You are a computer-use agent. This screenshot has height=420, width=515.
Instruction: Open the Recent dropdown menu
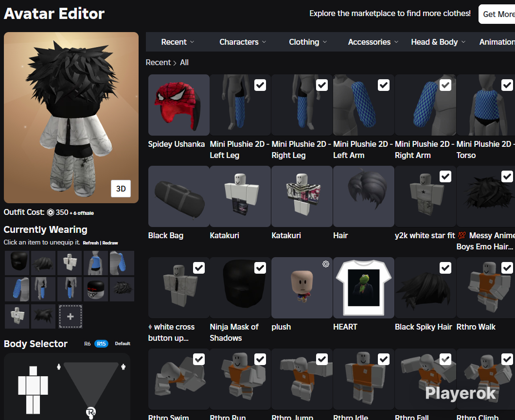coord(178,42)
